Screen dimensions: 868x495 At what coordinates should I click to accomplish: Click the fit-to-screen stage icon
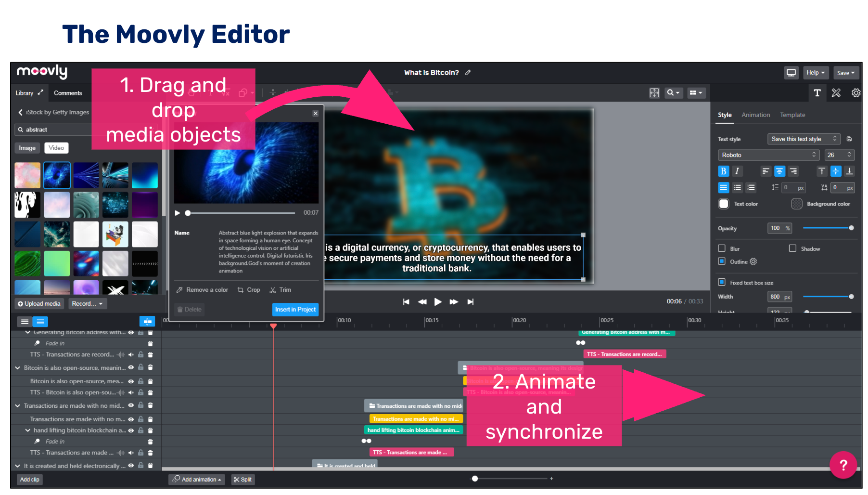click(654, 93)
